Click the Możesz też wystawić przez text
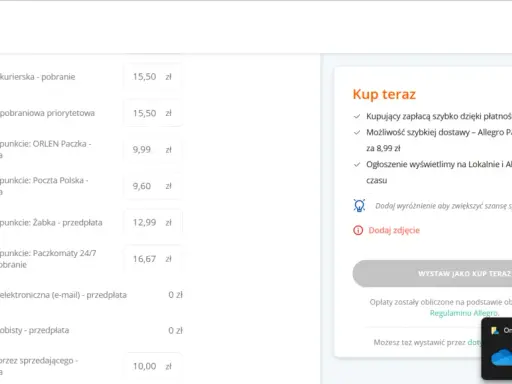512x384 pixels. (419, 342)
